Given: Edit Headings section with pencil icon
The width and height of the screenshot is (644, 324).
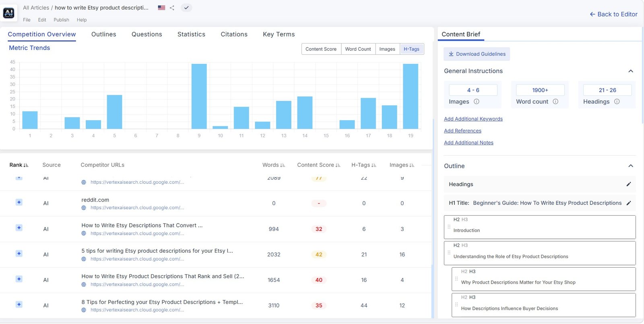Looking at the screenshot, I should coord(629,184).
